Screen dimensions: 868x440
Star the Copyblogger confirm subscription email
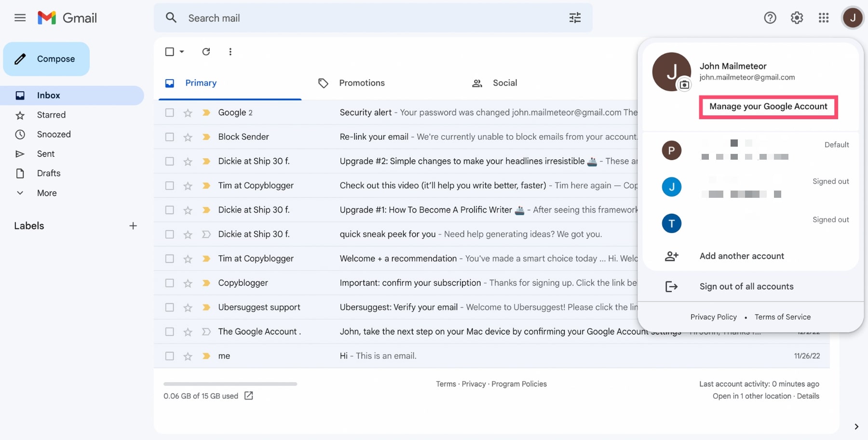[x=188, y=283]
